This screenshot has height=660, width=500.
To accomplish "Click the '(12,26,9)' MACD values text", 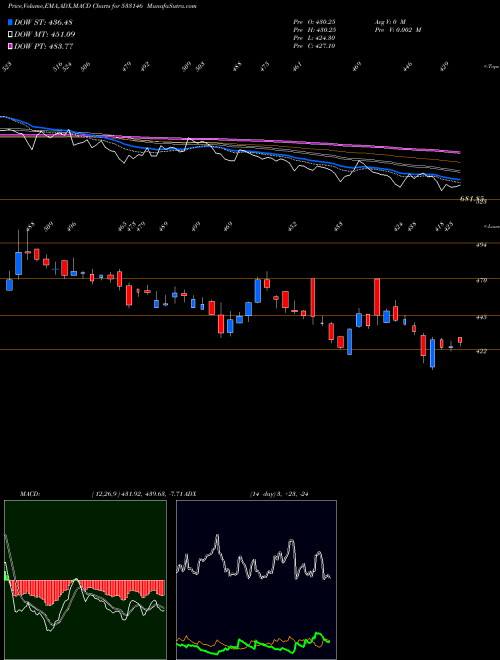I will click(139, 494).
